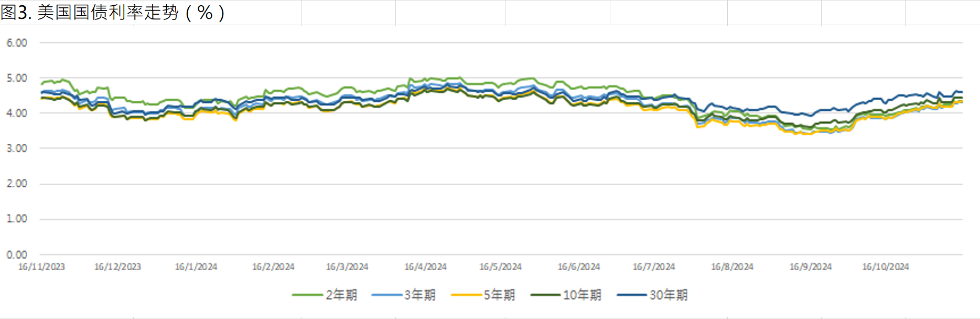This screenshot has height=319, width=980.
Task: Click the 16/1/2024 x-axis date label
Action: (196, 267)
